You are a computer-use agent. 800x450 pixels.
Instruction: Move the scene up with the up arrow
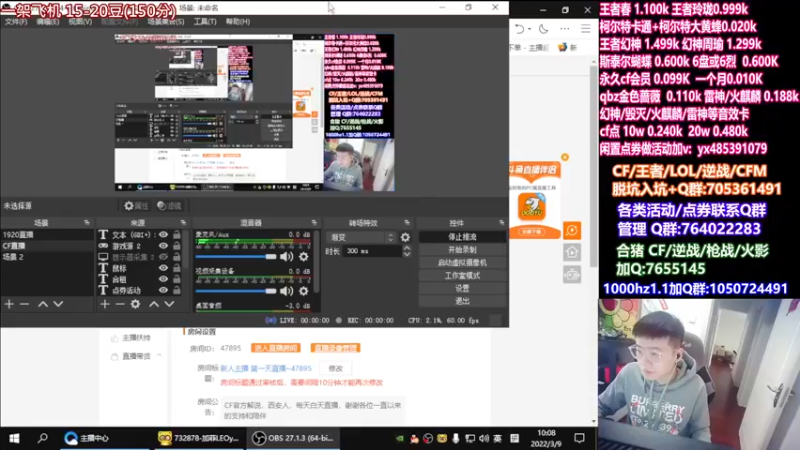[43, 304]
